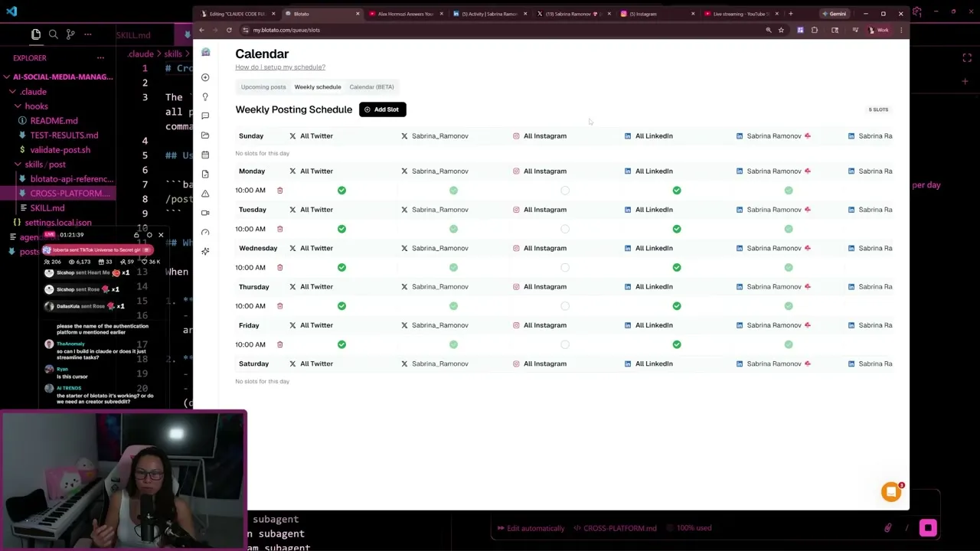This screenshot has height=551, width=980.
Task: Open the chat bubble icon in sidebar
Action: [x=205, y=116]
